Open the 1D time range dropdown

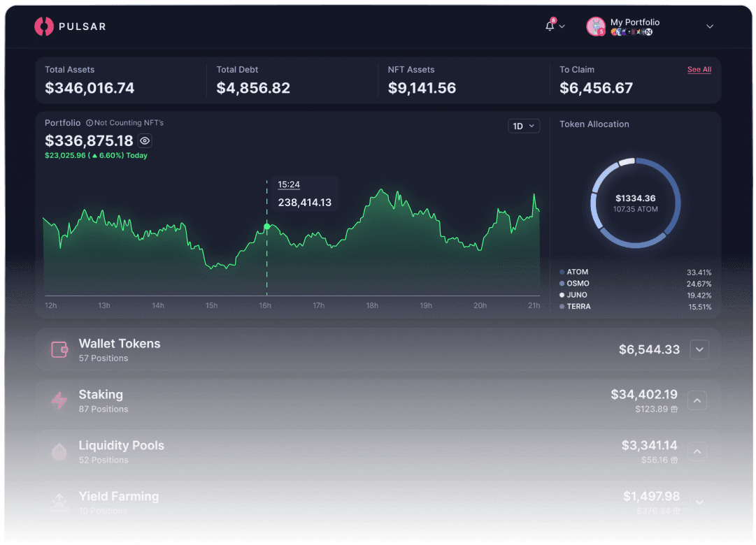(x=524, y=126)
